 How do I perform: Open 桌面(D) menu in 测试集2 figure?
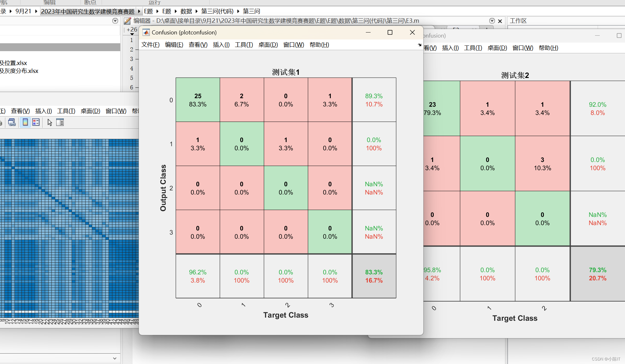pos(497,48)
